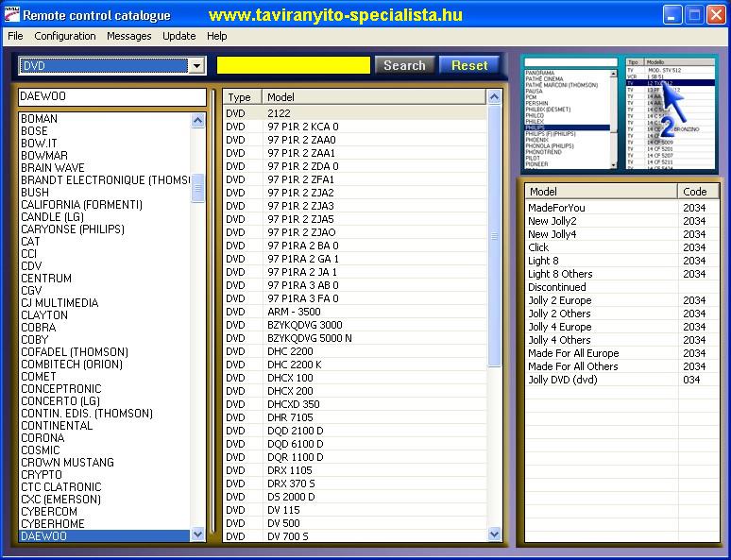
Task: Select COBY in the brand list
Action: 105,339
